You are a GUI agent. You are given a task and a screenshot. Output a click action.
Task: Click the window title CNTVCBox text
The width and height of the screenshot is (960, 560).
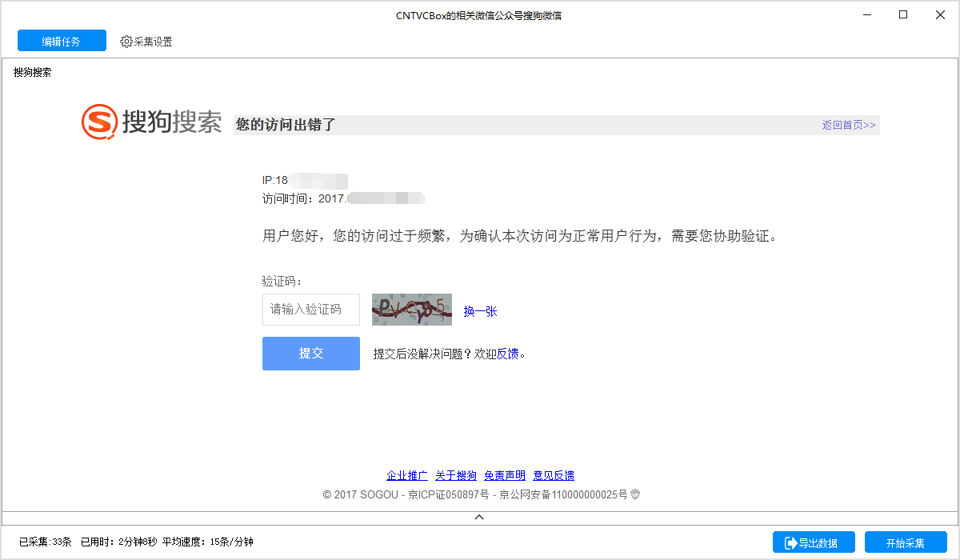(x=478, y=15)
